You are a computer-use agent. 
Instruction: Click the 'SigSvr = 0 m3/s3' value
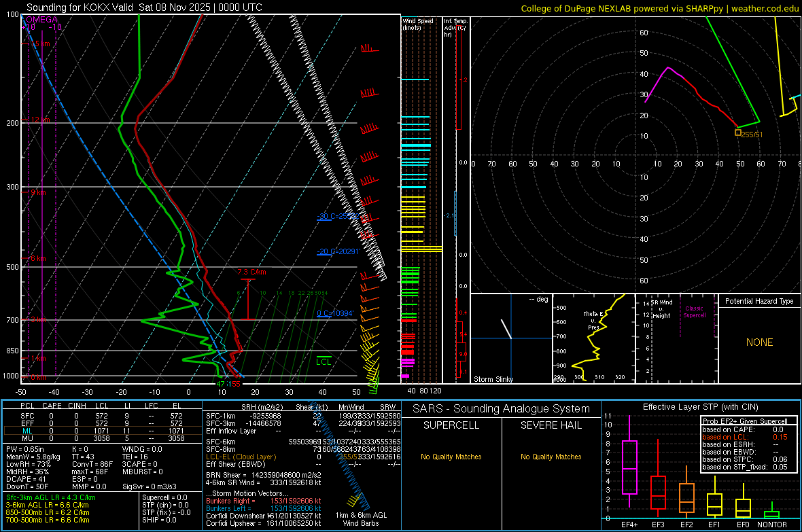(x=150, y=486)
